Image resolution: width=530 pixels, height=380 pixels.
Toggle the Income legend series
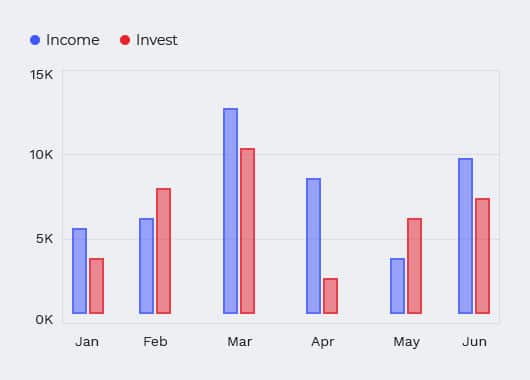tap(65, 40)
